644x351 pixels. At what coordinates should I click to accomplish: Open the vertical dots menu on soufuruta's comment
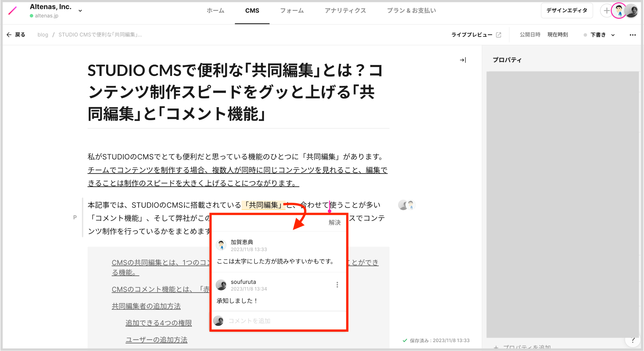(x=337, y=285)
